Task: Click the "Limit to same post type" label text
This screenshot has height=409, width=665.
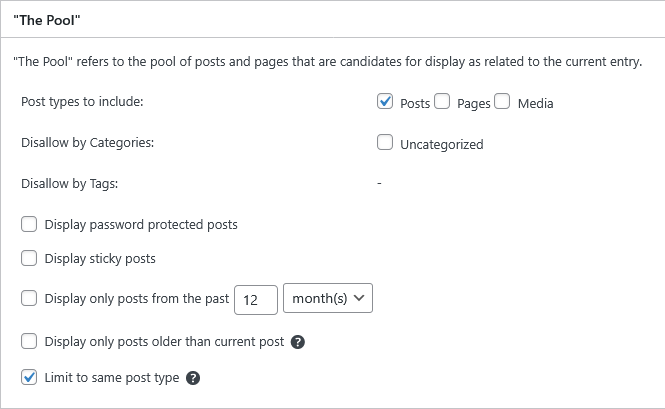Action: (x=112, y=378)
